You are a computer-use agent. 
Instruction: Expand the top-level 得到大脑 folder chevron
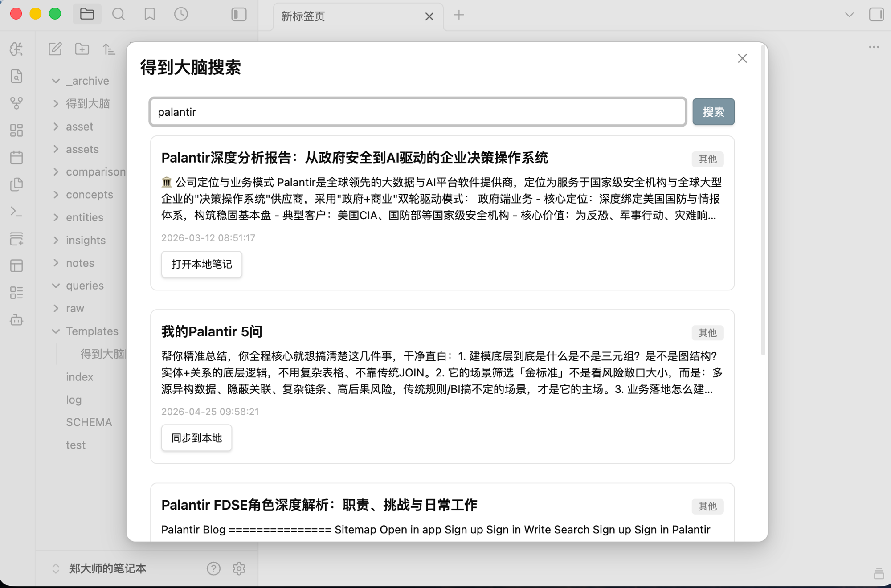(x=56, y=103)
